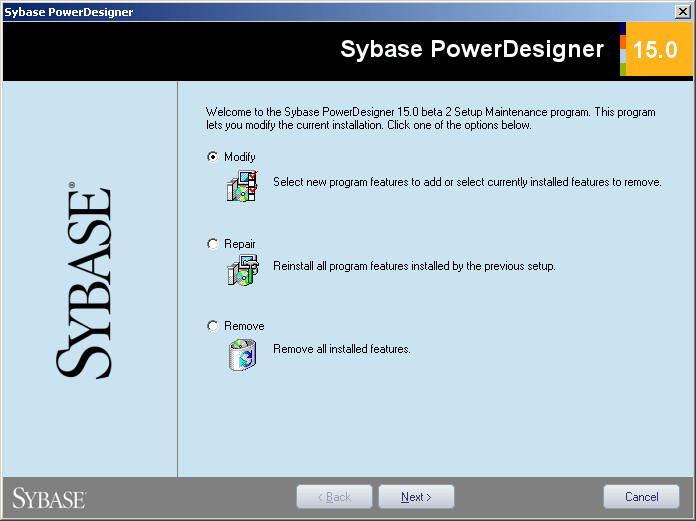Viewport: 696px width, 521px height.
Task: Click the 'Modify' label text
Action: coord(240,157)
